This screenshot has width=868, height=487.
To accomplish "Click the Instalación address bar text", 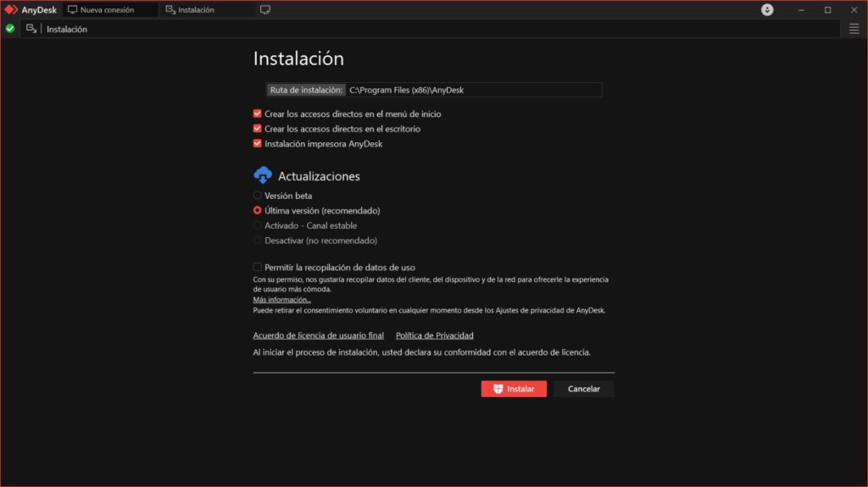I will pos(67,30).
